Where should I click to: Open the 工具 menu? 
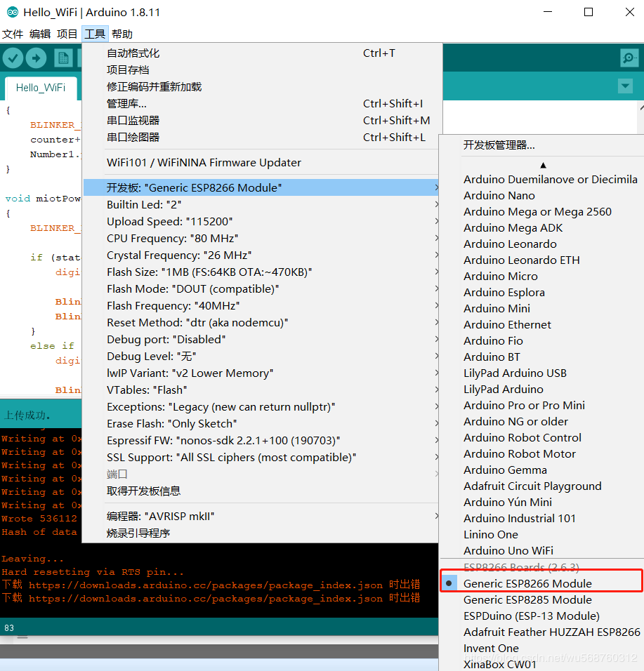[x=95, y=34]
